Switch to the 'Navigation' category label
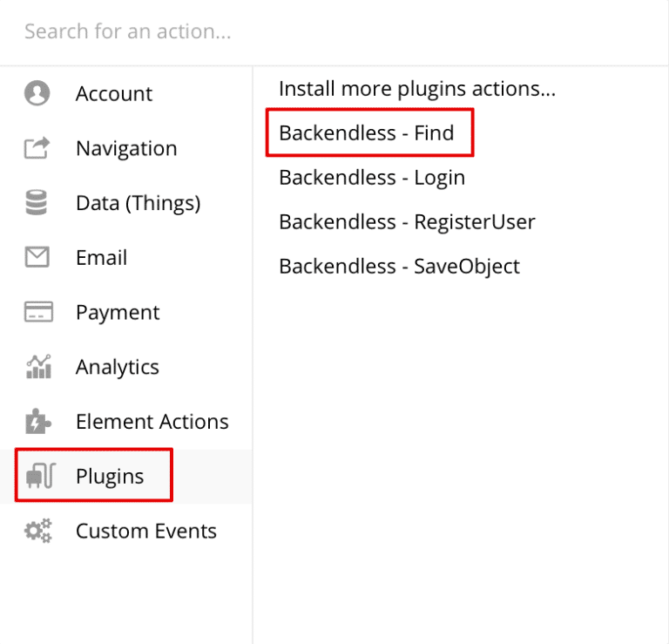The height and width of the screenshot is (644, 669). coord(126,148)
